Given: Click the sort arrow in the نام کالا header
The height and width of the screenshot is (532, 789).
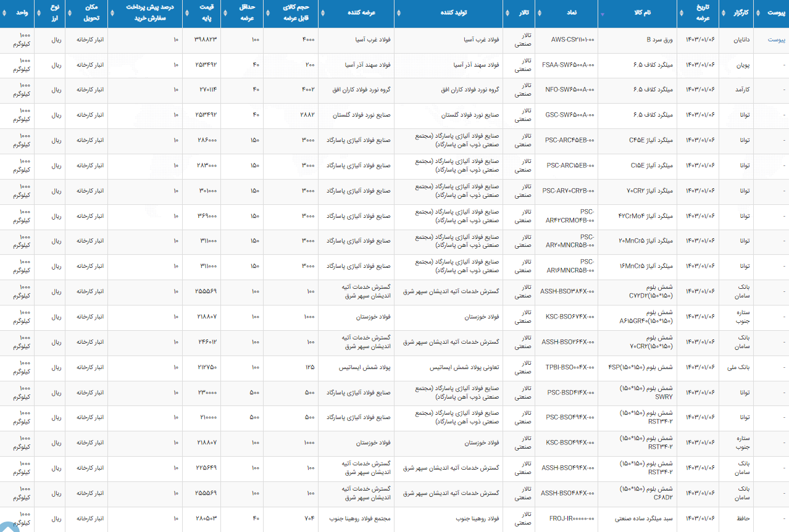Looking at the screenshot, I should coord(603,14).
